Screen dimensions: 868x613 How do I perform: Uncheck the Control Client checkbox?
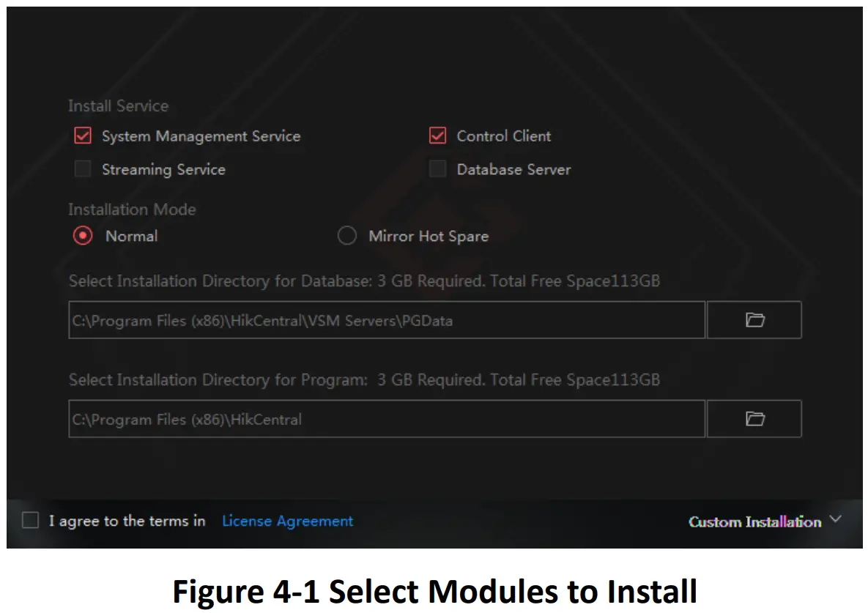point(437,135)
